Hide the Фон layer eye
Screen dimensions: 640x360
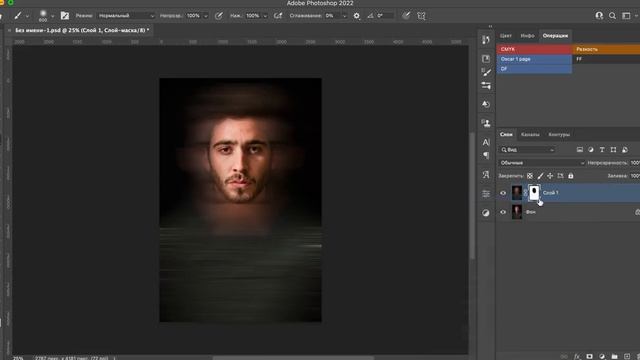click(503, 212)
